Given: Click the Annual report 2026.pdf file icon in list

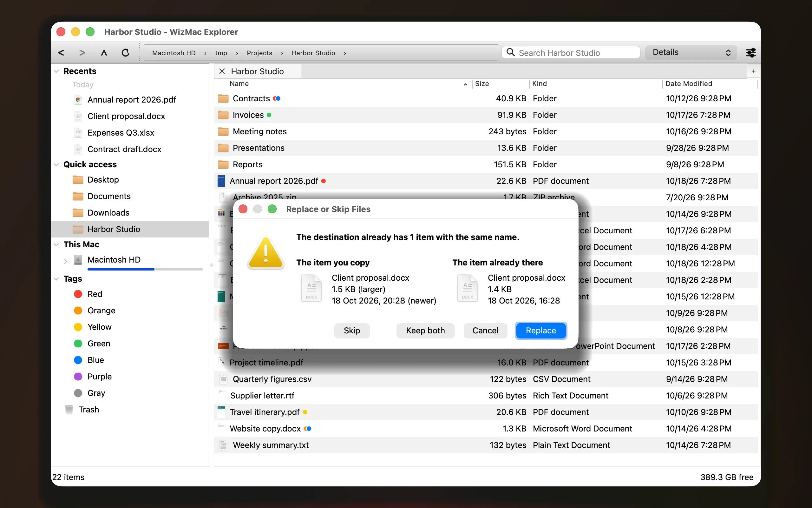Looking at the screenshot, I should click(x=221, y=181).
